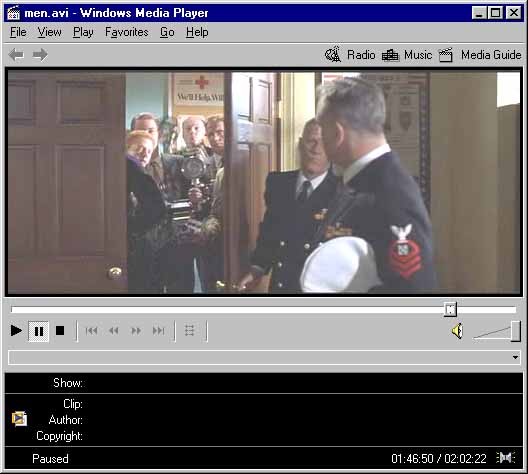Maximize the Windows Media Player window
Viewport: 528px width, 474px height.
click(x=495, y=13)
